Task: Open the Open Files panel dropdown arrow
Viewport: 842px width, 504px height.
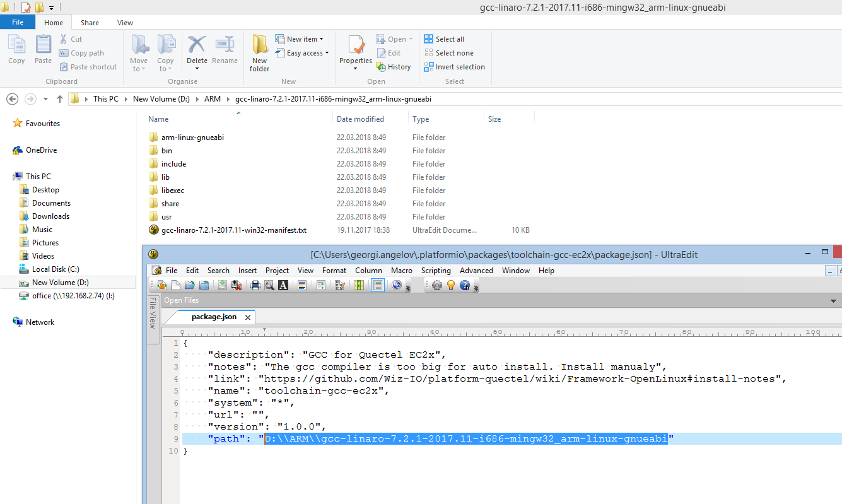Action: [833, 302]
